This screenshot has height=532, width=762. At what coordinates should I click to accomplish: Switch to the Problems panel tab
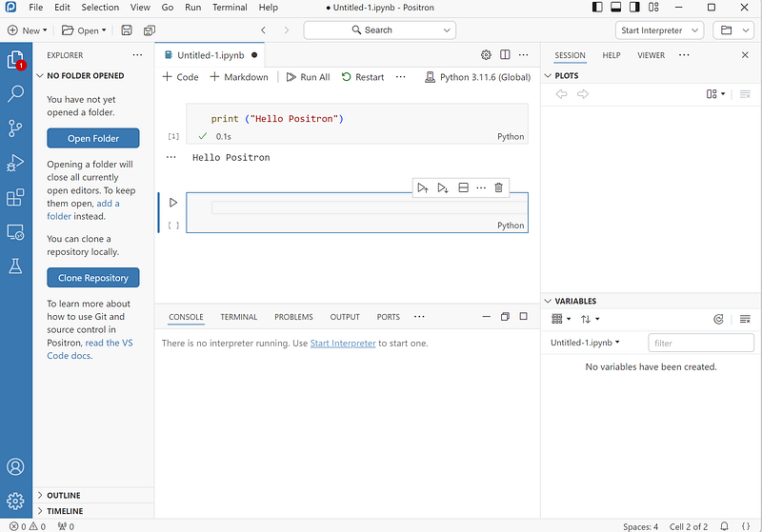coord(293,317)
